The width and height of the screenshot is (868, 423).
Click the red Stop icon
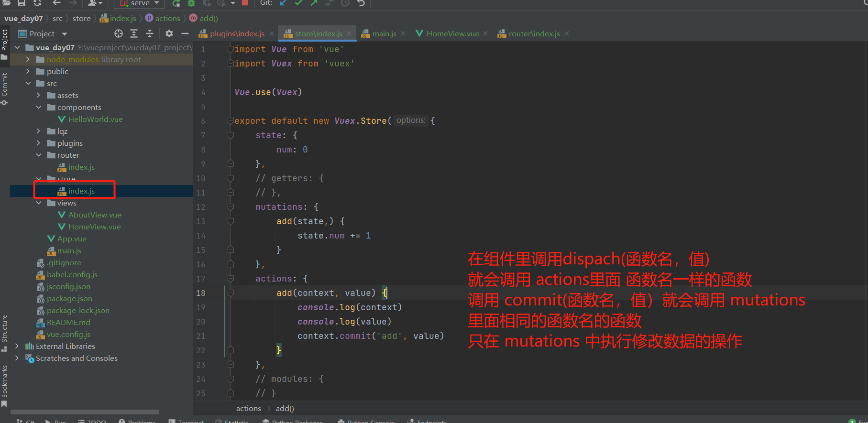click(x=245, y=3)
